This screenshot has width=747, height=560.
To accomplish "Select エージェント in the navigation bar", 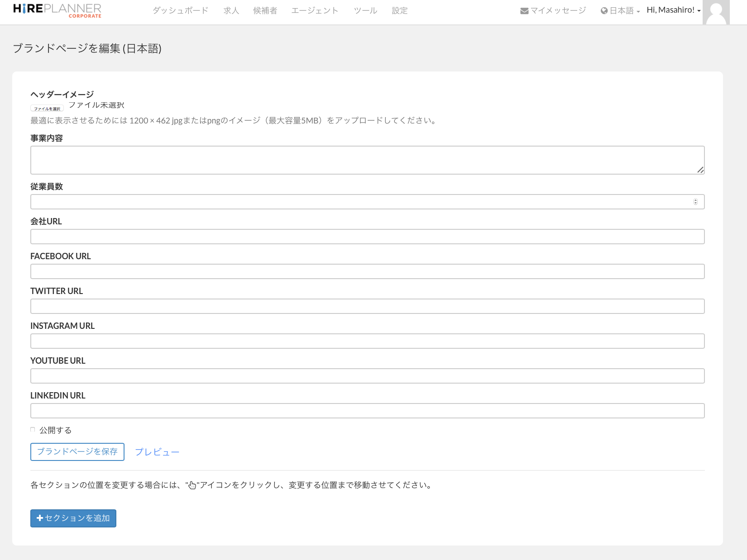I will [315, 11].
